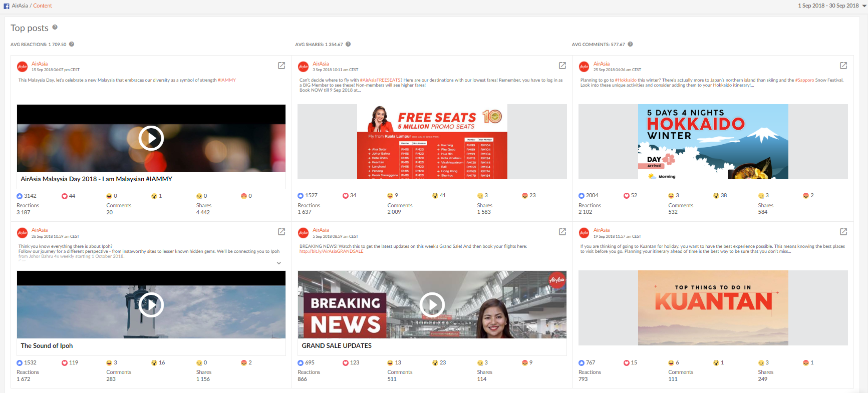Click help icon beside AVG SHARES
This screenshot has height=393, width=868.
pyautogui.click(x=348, y=44)
